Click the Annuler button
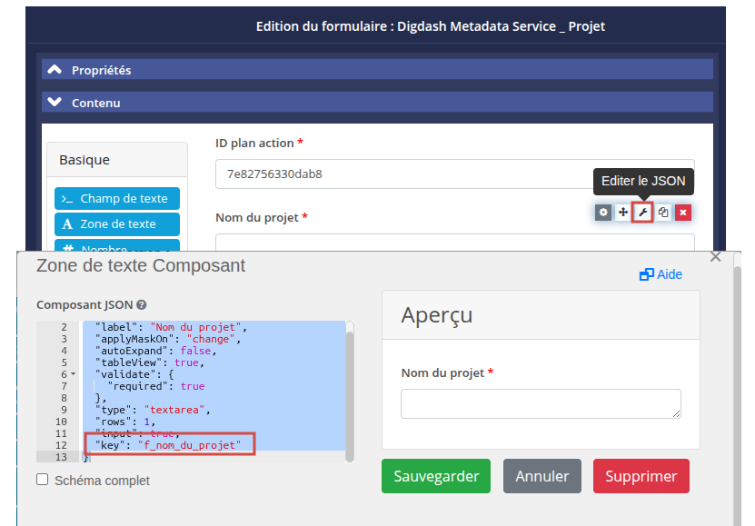The image size is (755, 526). [x=542, y=476]
